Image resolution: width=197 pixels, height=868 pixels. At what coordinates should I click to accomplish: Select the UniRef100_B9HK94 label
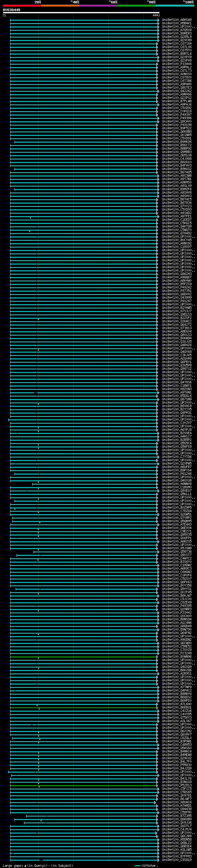(x=176, y=142)
